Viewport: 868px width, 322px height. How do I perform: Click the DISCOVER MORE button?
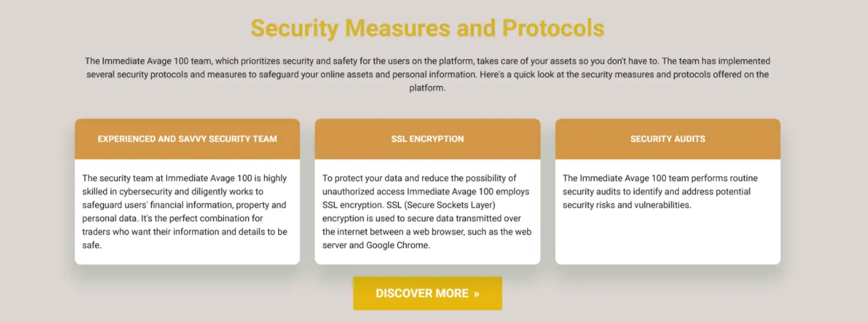pyautogui.click(x=427, y=293)
